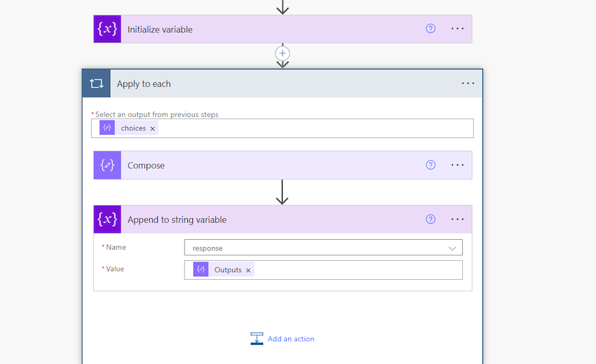Open help for Compose action

pos(431,166)
